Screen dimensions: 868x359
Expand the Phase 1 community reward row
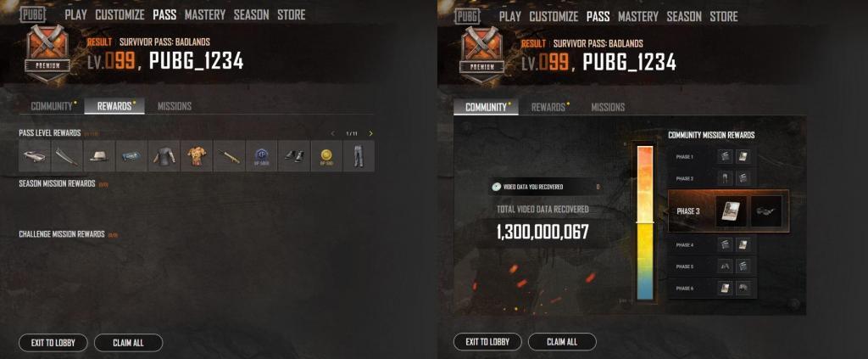712,157
